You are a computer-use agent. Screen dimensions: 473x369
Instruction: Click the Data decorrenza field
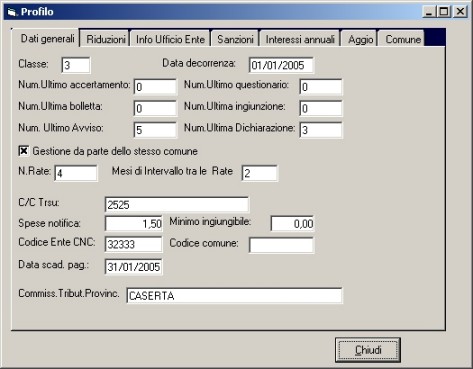[x=281, y=65]
